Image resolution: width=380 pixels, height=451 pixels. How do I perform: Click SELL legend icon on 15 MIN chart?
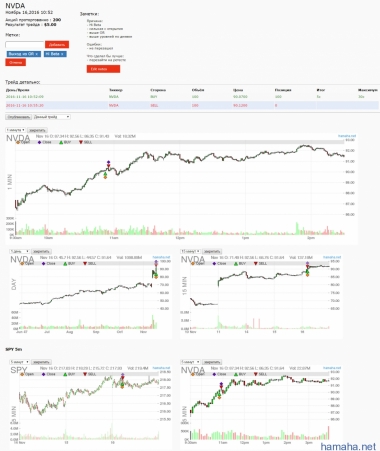coord(256,264)
